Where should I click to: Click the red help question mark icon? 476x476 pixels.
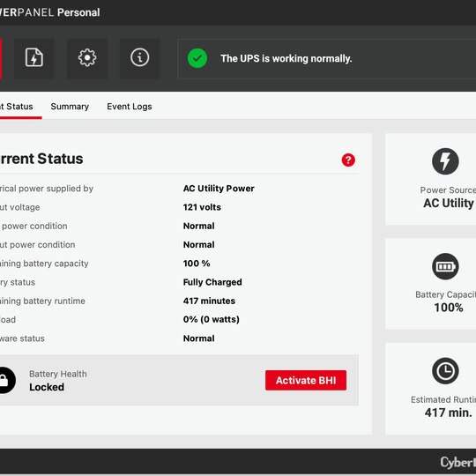(x=348, y=160)
